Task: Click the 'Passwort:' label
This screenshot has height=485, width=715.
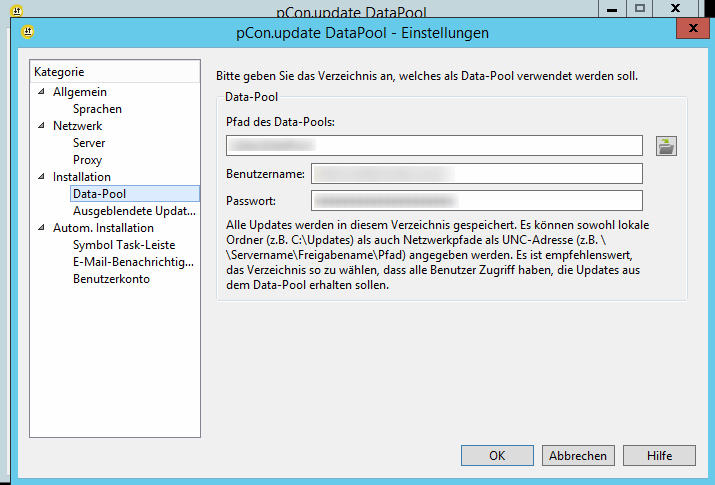Action: click(x=251, y=201)
